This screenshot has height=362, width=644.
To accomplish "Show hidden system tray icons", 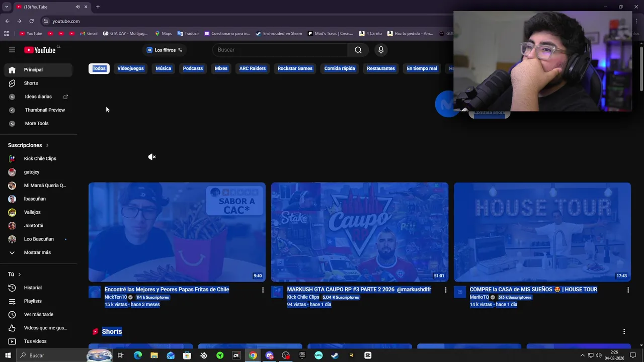I will coord(583,355).
